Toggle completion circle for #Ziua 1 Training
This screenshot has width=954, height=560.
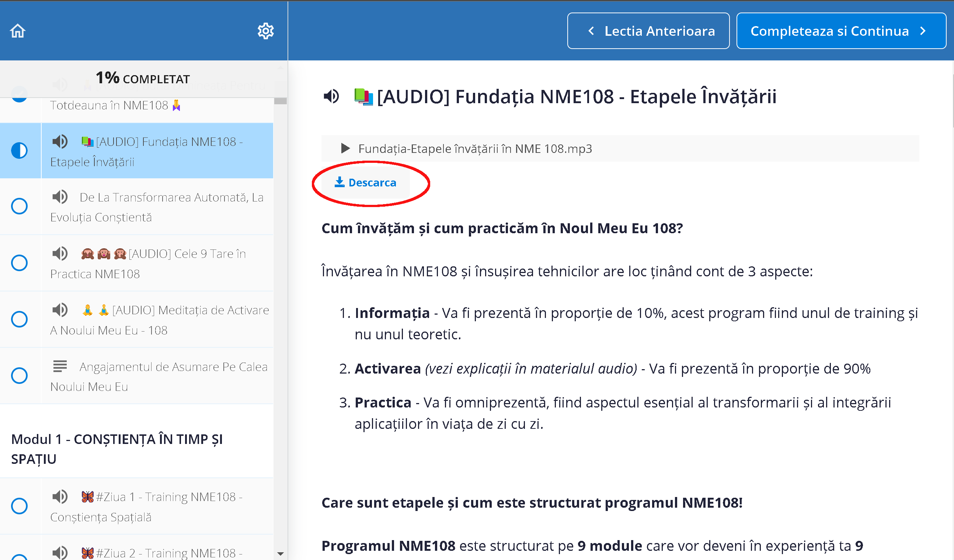click(x=19, y=506)
